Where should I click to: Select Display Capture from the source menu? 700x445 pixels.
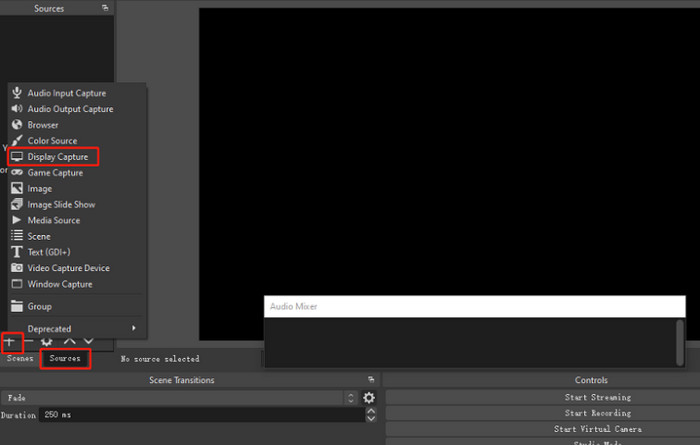(x=58, y=157)
